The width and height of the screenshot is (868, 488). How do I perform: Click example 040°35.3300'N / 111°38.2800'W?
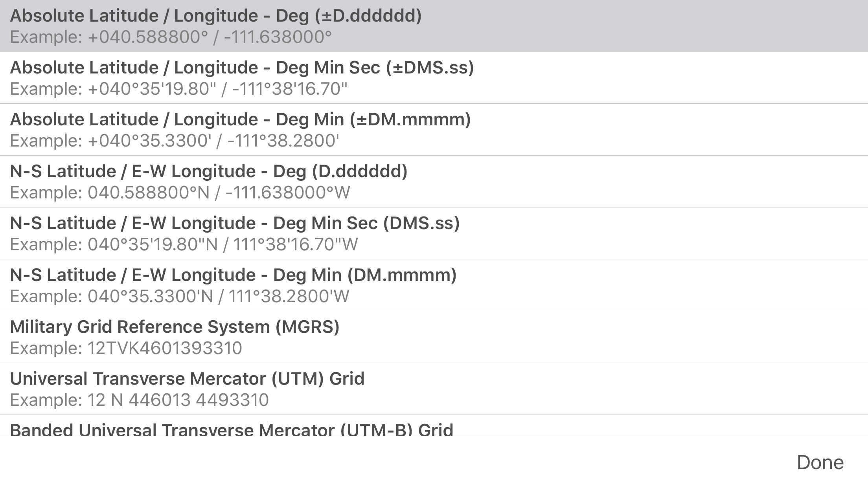[x=179, y=296]
